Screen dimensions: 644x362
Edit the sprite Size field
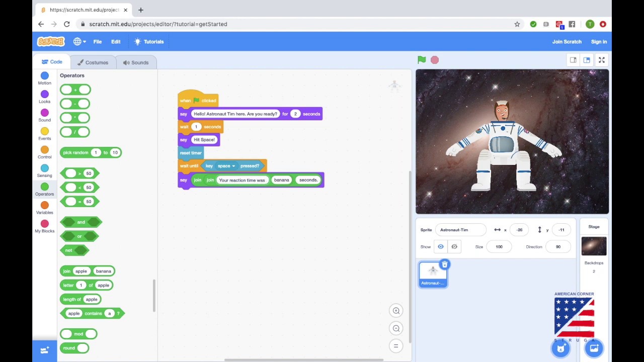pos(499,247)
